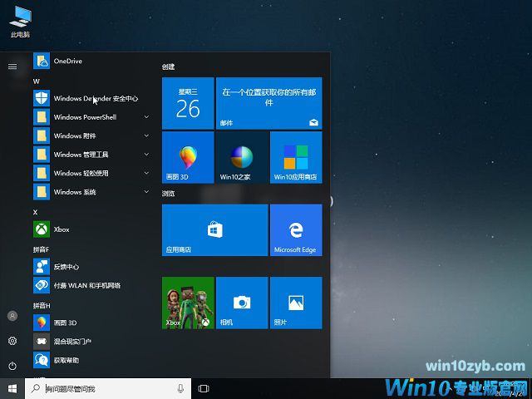The width and height of the screenshot is (532, 399).
Task: Click the power button in the Start menu
Action: click(12, 366)
